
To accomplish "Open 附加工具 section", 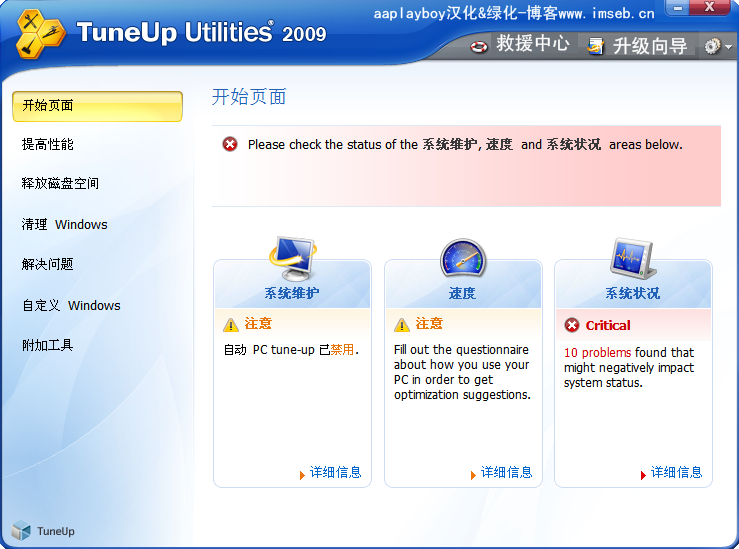I will (x=48, y=346).
